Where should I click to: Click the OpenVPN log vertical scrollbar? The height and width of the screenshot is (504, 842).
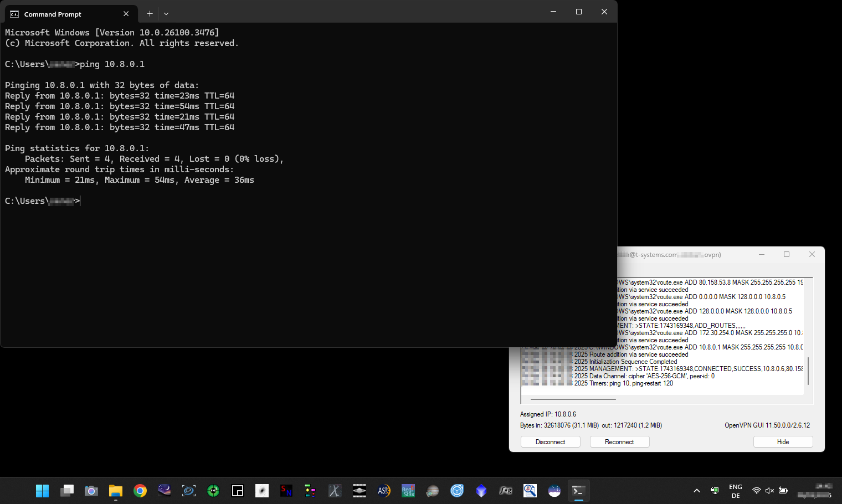[x=808, y=371]
